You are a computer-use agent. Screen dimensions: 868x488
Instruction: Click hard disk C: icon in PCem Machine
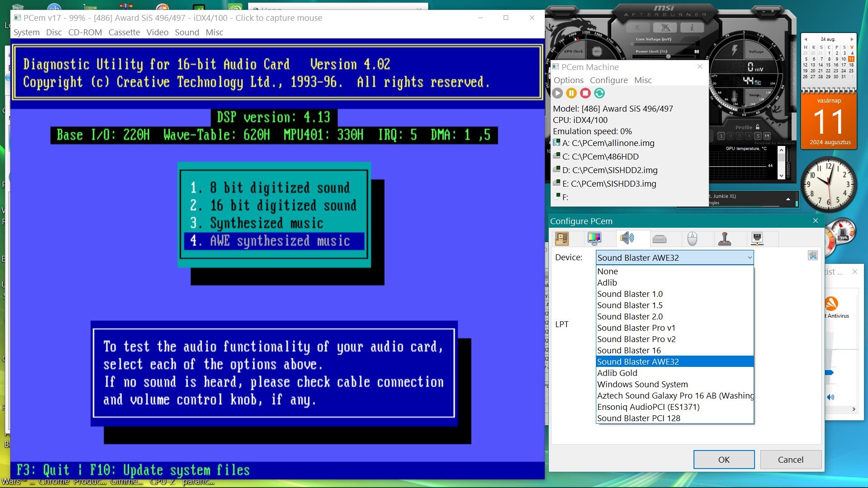click(557, 156)
